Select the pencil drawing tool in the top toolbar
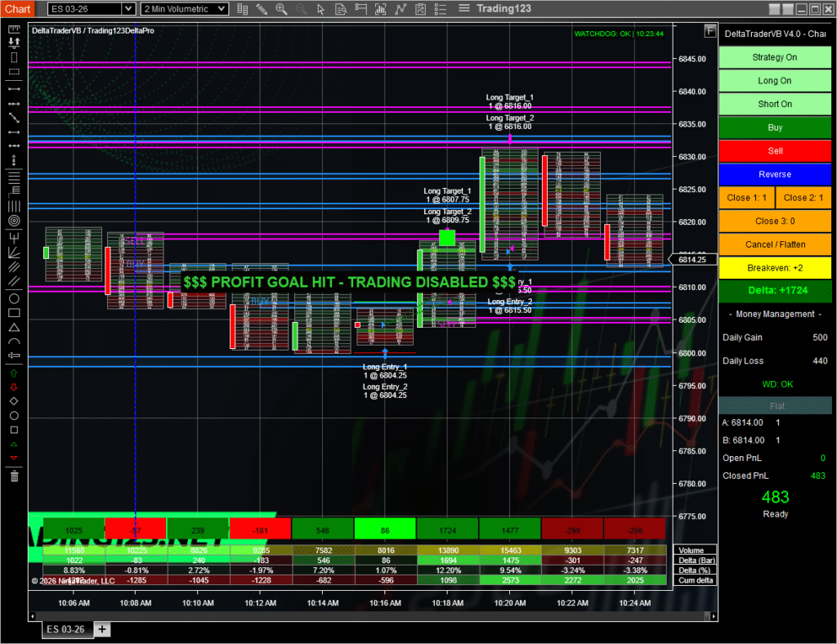Image resolution: width=837 pixels, height=644 pixels. [x=262, y=9]
